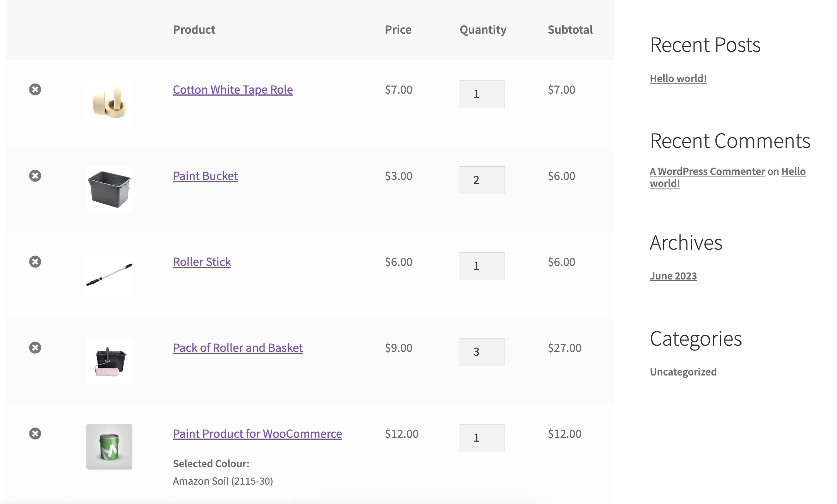Open the roller stick product image
This screenshot has height=504, width=837.
(x=109, y=275)
